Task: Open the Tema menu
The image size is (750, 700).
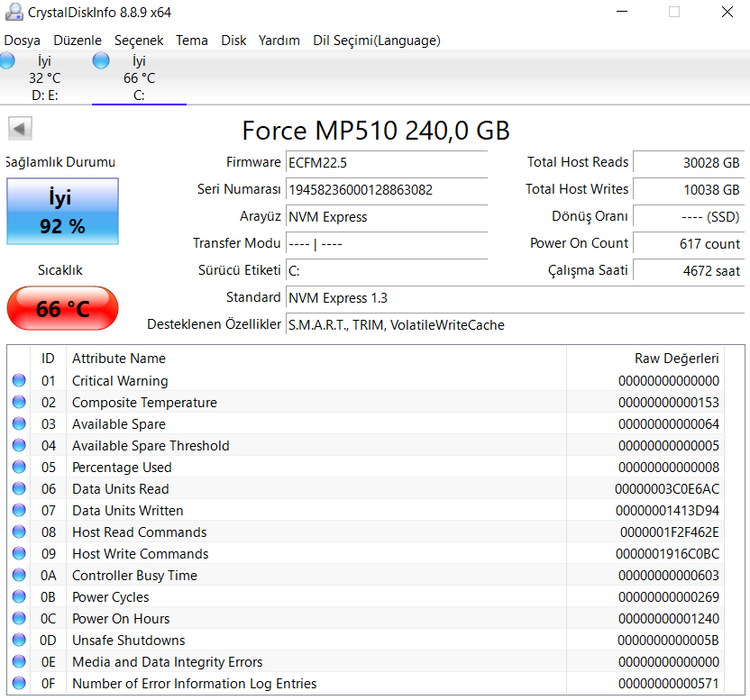Action: (x=192, y=41)
